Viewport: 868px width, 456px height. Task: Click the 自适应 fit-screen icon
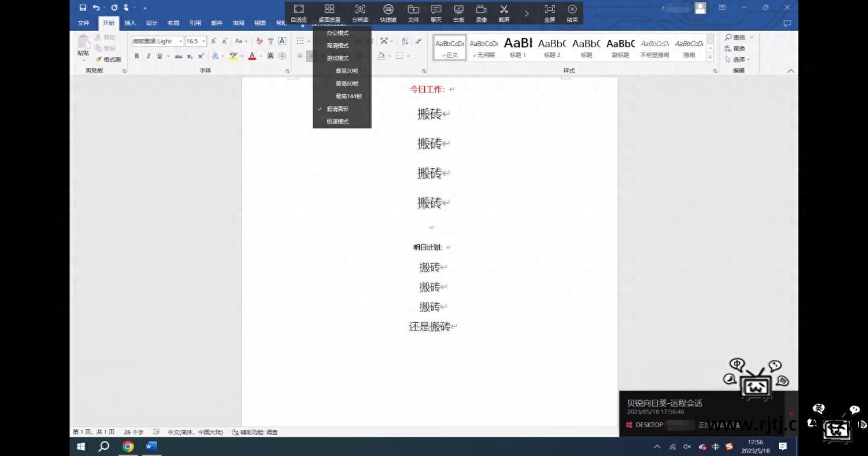coord(299,10)
